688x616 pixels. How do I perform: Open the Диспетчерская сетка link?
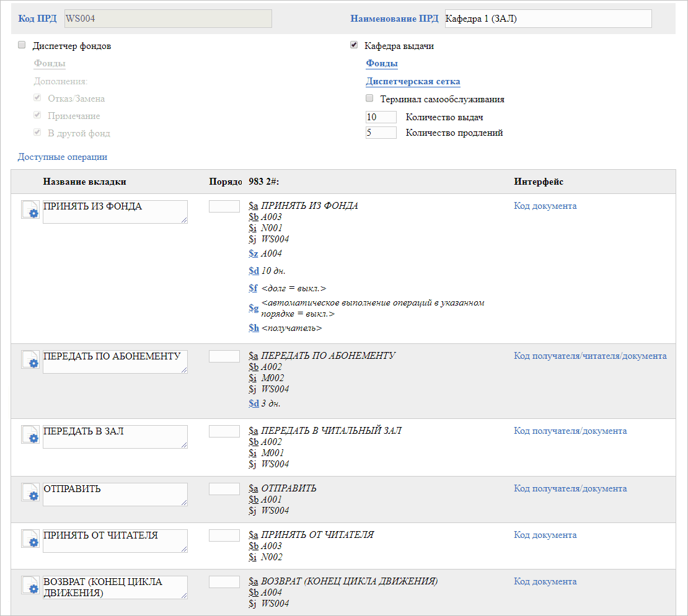[x=412, y=81]
